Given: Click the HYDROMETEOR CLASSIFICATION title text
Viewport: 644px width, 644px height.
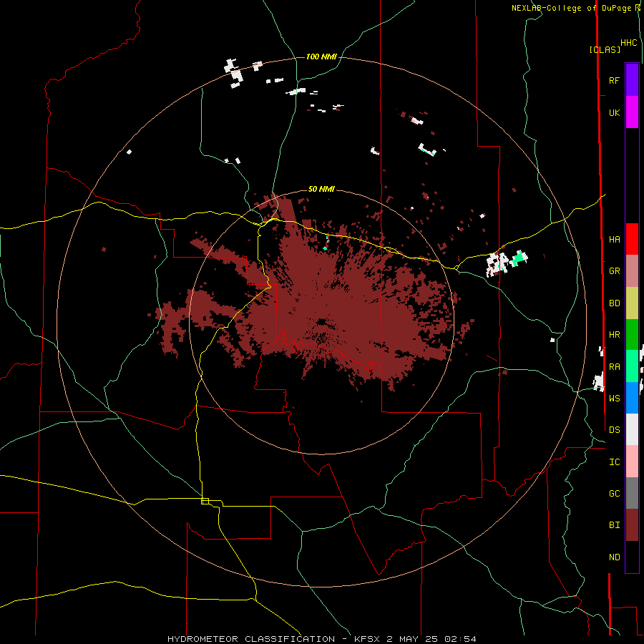Looking at the screenshot, I should coord(251,639).
